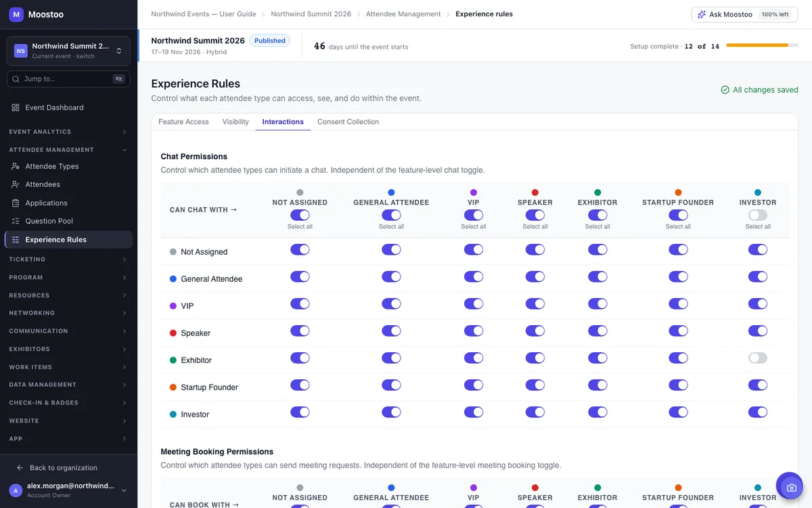This screenshot has height=508, width=812.
Task: Toggle Not Assigned row Exhibitor chat switch
Action: [597, 249]
